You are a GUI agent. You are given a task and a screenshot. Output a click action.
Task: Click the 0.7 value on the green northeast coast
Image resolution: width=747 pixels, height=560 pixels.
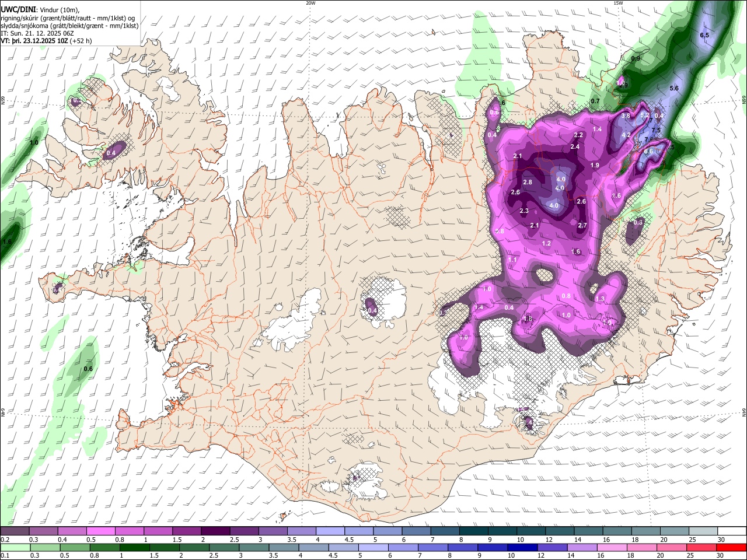pos(595,101)
